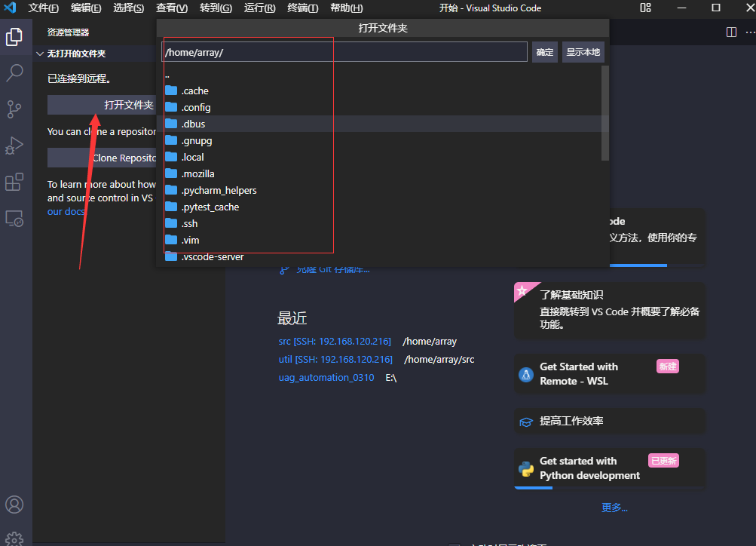Open recent src SSH 192.168.120.216 link
Image resolution: width=756 pixels, height=546 pixels.
[335, 341]
